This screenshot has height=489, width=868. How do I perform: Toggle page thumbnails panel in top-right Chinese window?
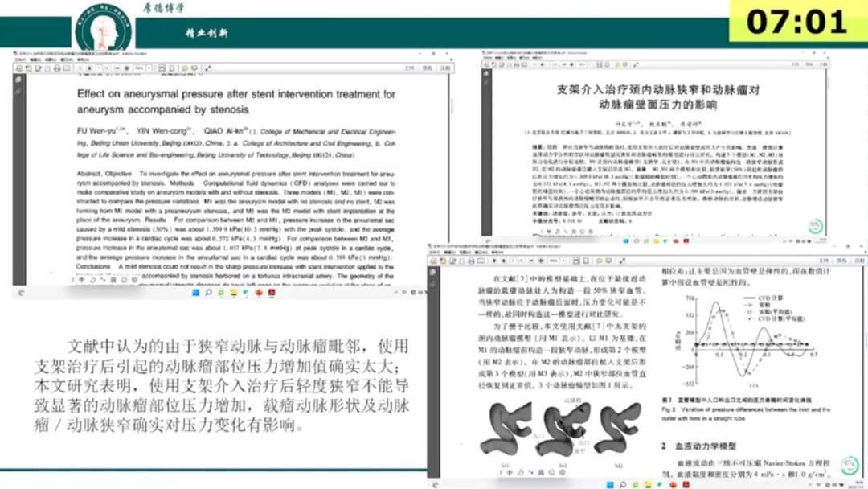pos(487,73)
